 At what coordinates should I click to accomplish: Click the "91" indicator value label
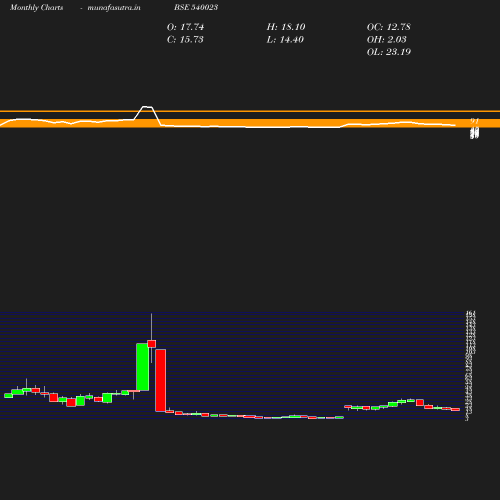(474, 121)
